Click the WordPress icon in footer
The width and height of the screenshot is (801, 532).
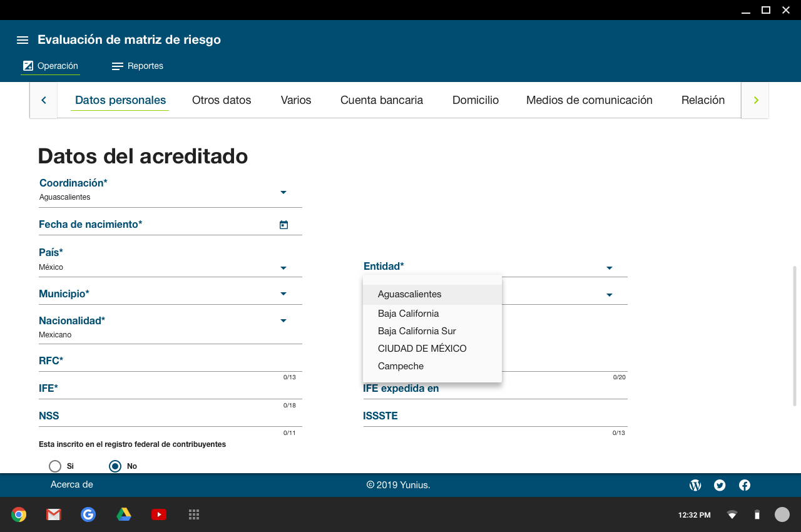click(695, 485)
